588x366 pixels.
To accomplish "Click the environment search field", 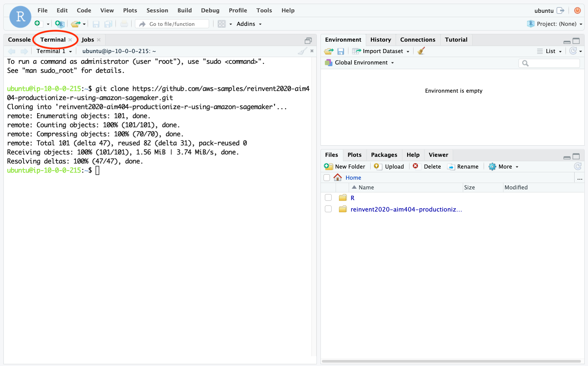I will [x=549, y=63].
